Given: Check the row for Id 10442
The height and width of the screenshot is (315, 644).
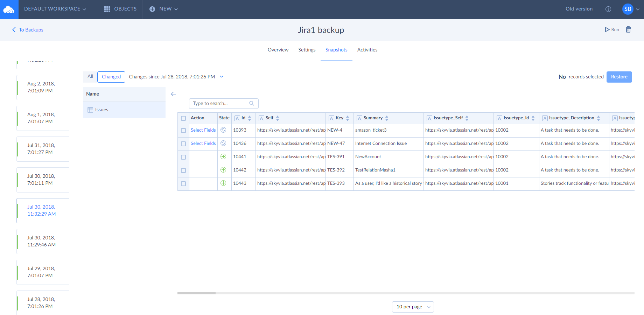Looking at the screenshot, I should pyautogui.click(x=183, y=170).
